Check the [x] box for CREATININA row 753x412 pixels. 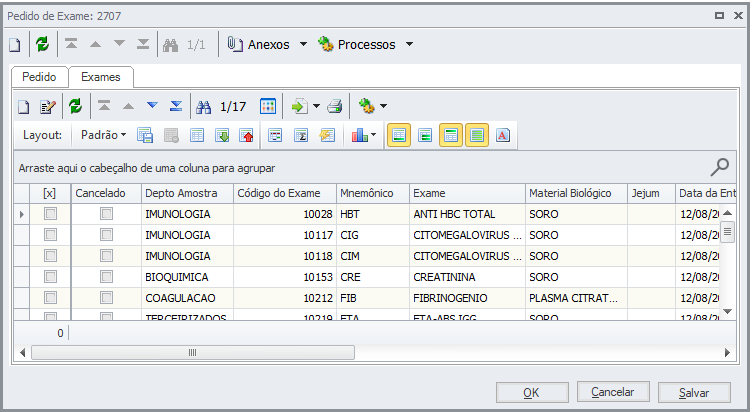(x=50, y=277)
